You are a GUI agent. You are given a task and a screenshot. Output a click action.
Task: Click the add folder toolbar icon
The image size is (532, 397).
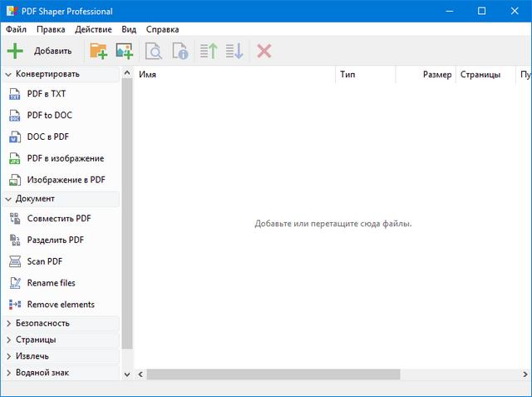coord(98,52)
